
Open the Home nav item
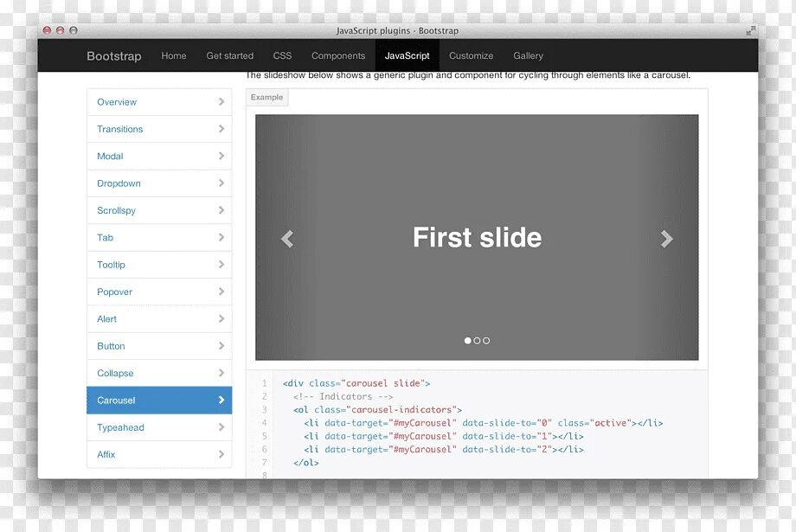174,56
